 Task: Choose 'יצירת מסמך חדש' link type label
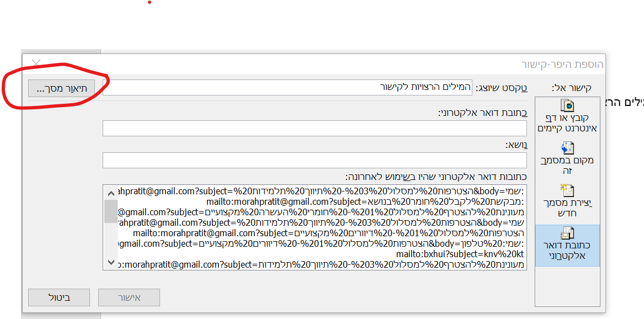pos(567,208)
